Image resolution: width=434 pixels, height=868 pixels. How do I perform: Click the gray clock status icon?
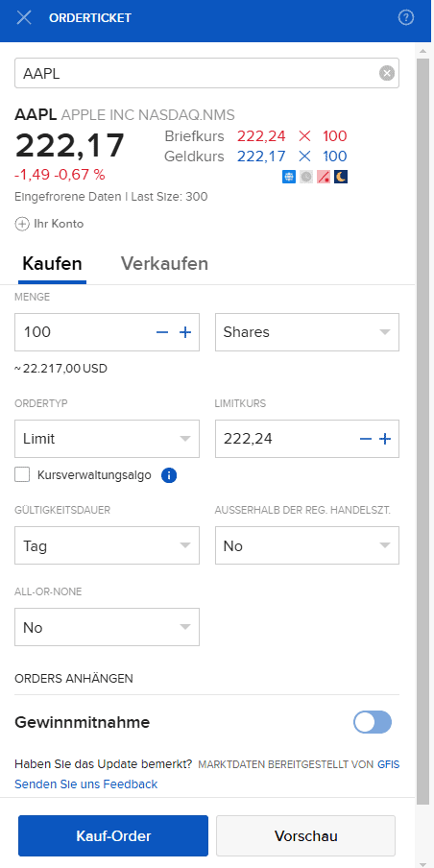click(x=306, y=177)
